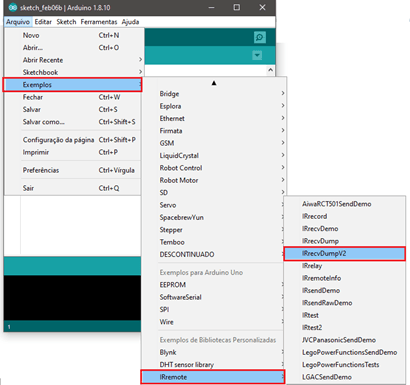410x385 pixels.
Task: Click editor scrollbar up arrow
Action: tap(270, 70)
